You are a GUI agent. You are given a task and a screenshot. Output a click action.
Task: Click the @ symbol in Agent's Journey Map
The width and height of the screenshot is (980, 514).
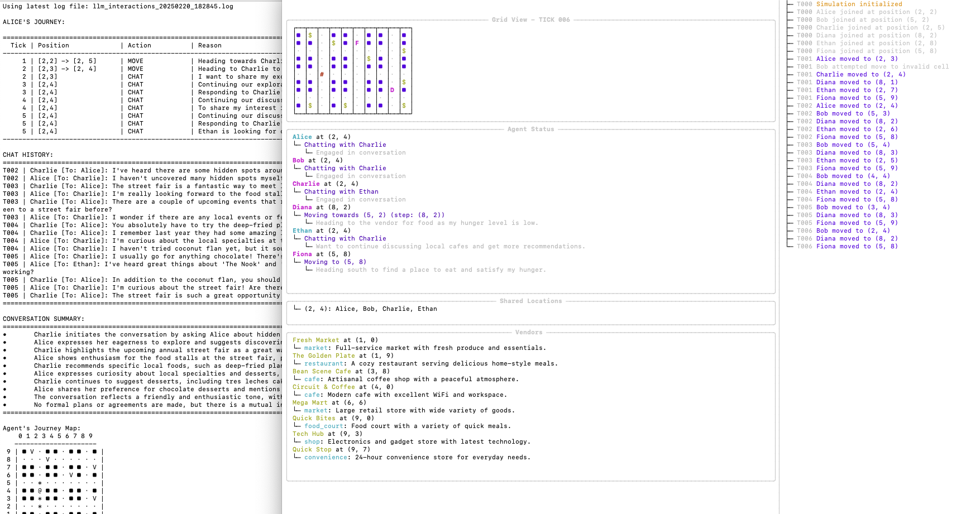click(x=40, y=491)
